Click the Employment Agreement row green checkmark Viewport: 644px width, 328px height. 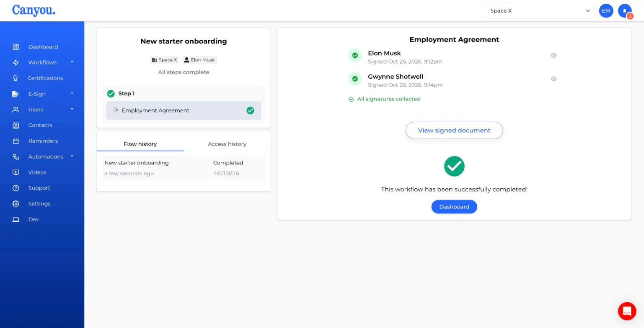[250, 110]
